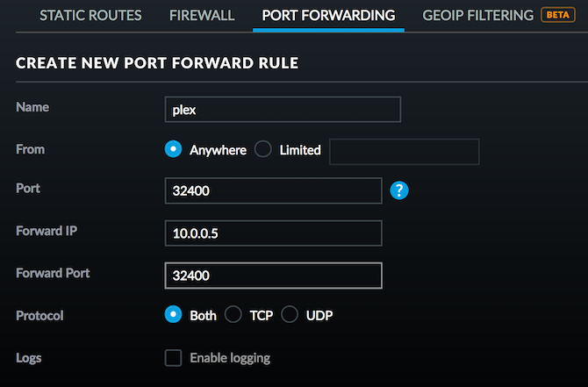Screen dimensions: 588x387
Task: Select the Anywhere radio button
Action: (174, 149)
